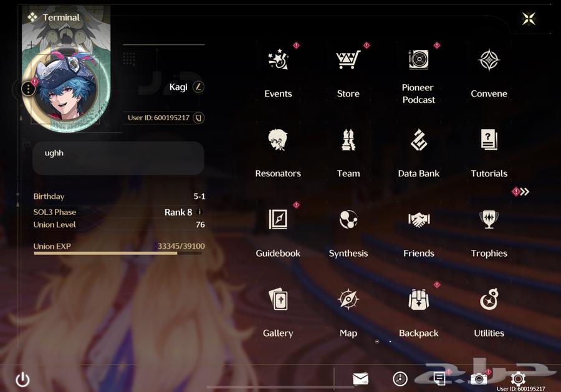
Task: Open Pioneer Podcast
Action: point(418,60)
